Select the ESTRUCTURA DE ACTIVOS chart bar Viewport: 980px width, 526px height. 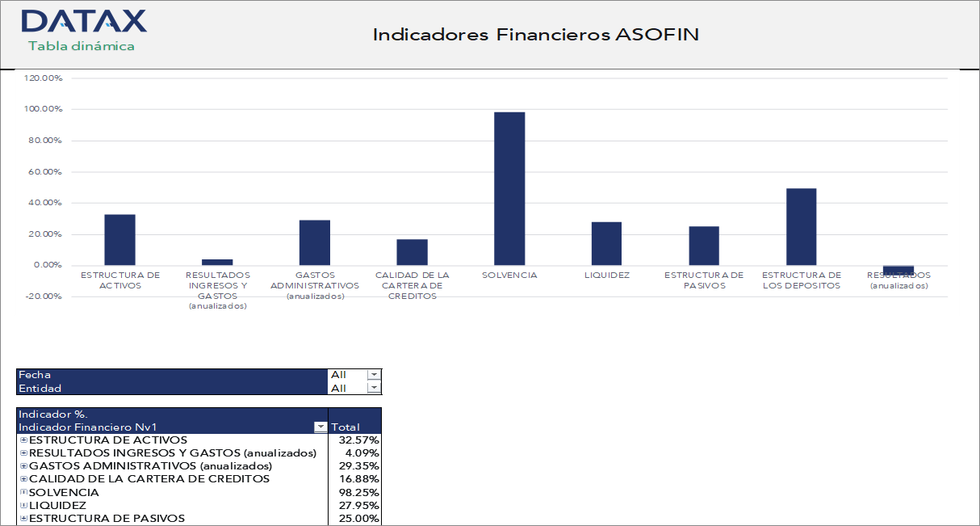click(119, 238)
